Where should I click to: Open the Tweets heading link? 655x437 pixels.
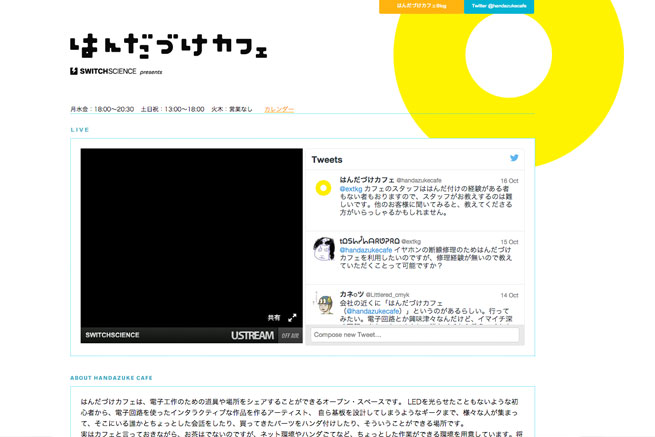pos(327,160)
